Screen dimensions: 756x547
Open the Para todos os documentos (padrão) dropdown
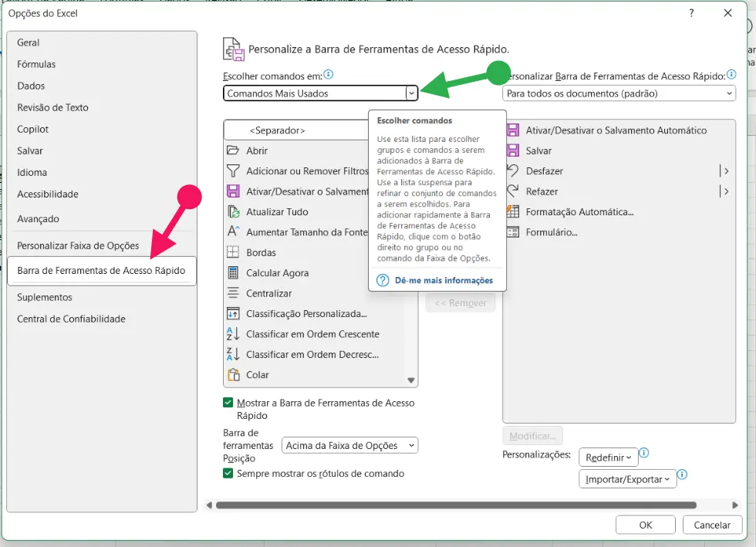pos(619,93)
